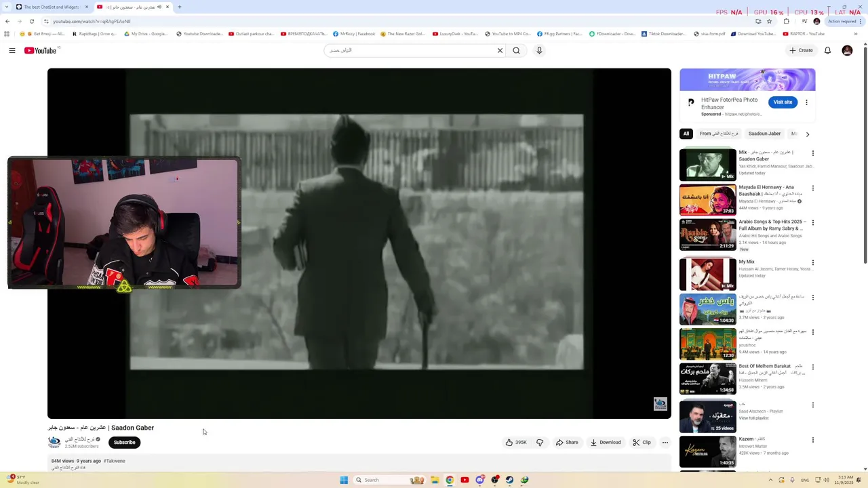Open options menu for Mayada El Hennawy video
The image size is (868, 488).
point(812,188)
